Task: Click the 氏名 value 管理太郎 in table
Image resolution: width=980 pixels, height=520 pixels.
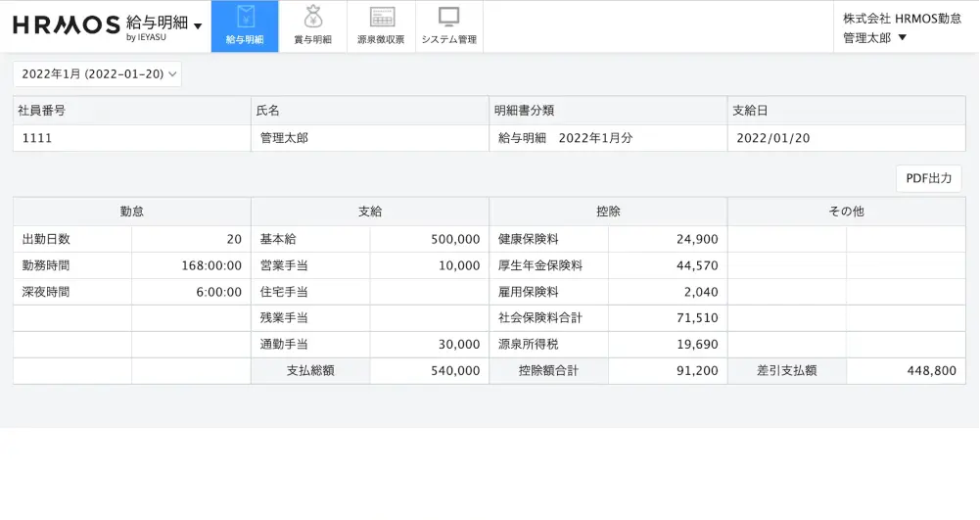Action: coord(284,138)
